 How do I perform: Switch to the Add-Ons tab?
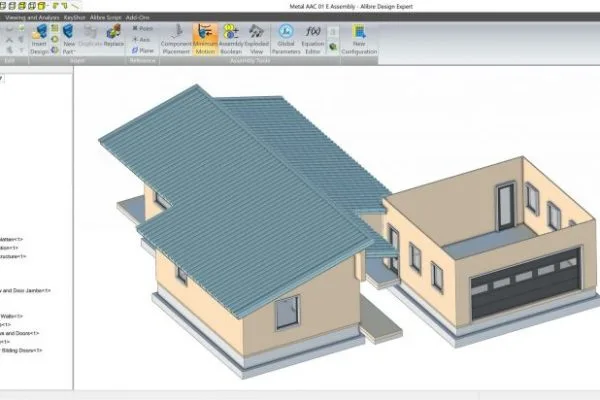[x=137, y=17]
